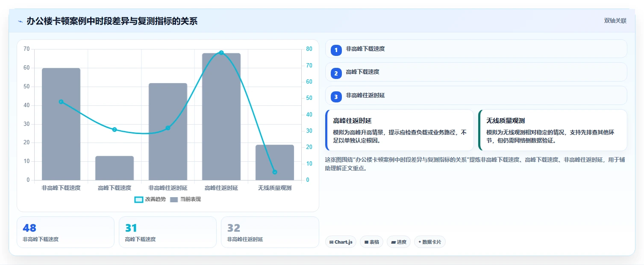Click the stat card showing 48
Screen dimensions: 644x265
[65, 232]
